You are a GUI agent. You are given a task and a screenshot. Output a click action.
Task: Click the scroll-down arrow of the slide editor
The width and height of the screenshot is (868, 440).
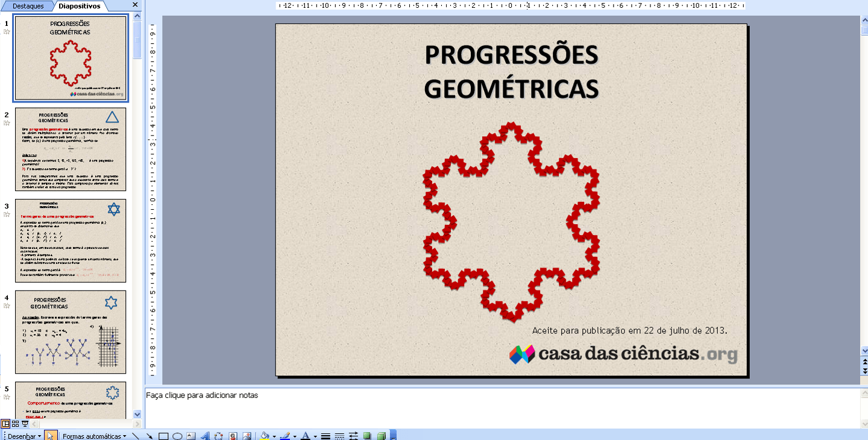(x=864, y=351)
